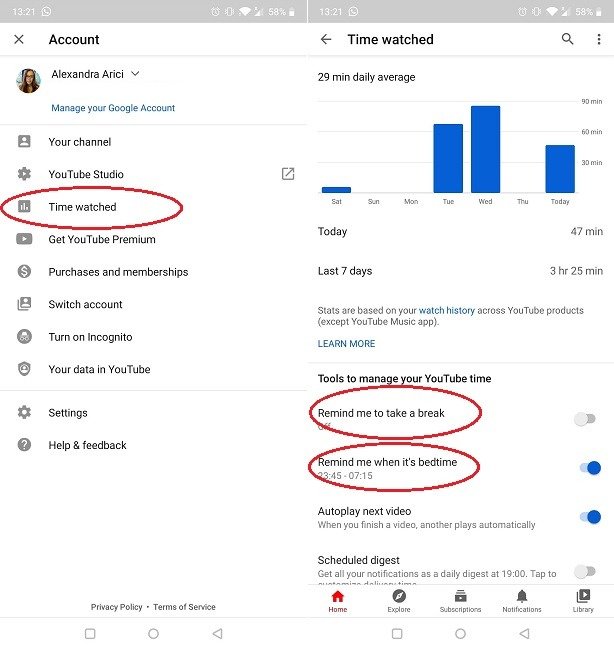Viewport: 614px width, 650px height.
Task: Tap Android back triangle, Time watched screen
Action: click(x=524, y=633)
